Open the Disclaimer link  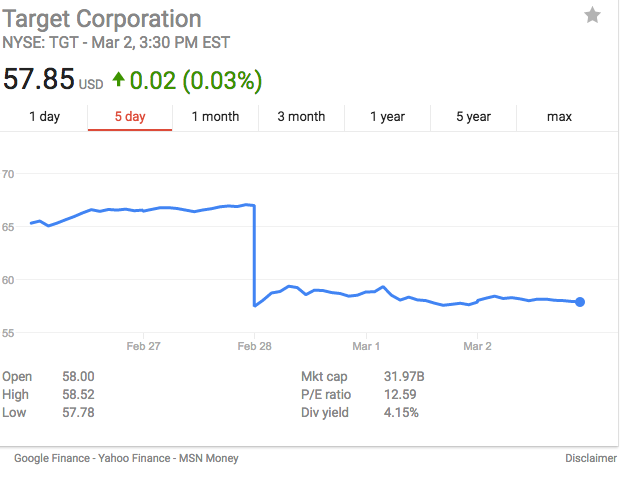[590, 459]
